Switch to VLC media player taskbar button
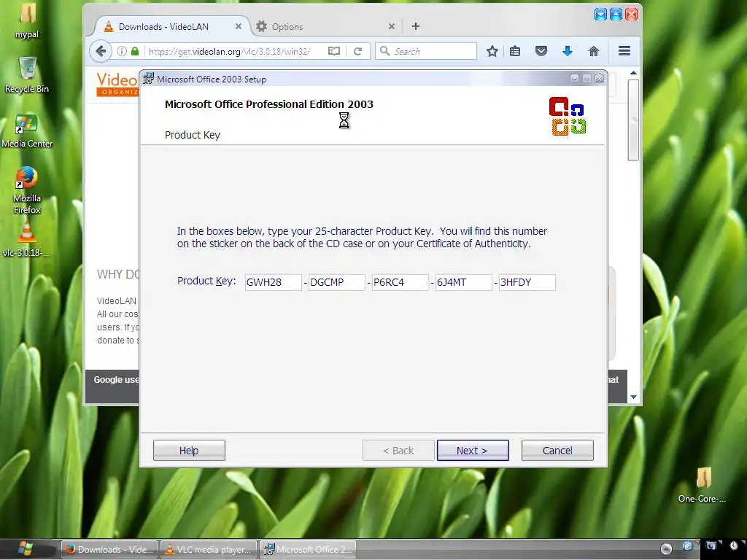 pos(209,550)
